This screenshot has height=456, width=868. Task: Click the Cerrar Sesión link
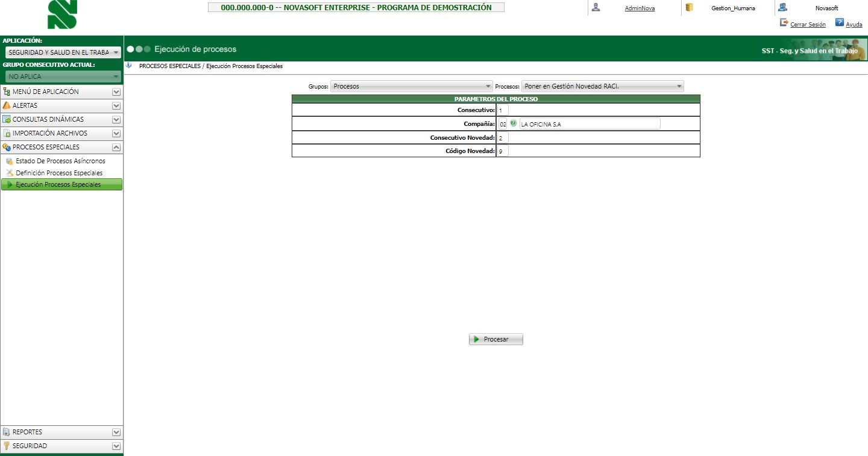(808, 24)
